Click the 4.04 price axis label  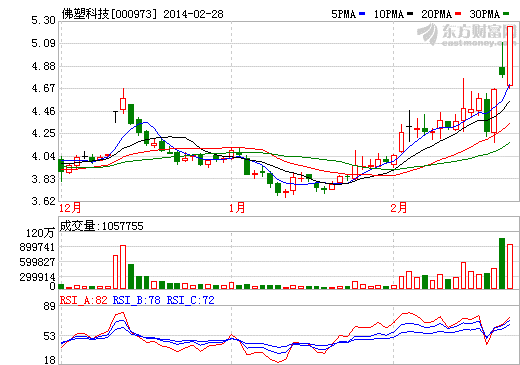(43, 156)
